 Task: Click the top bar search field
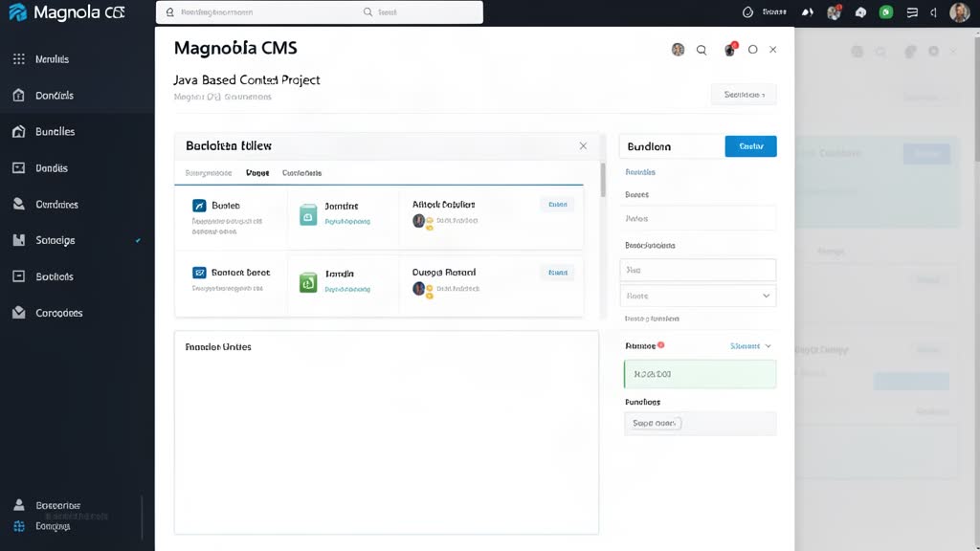(x=319, y=11)
